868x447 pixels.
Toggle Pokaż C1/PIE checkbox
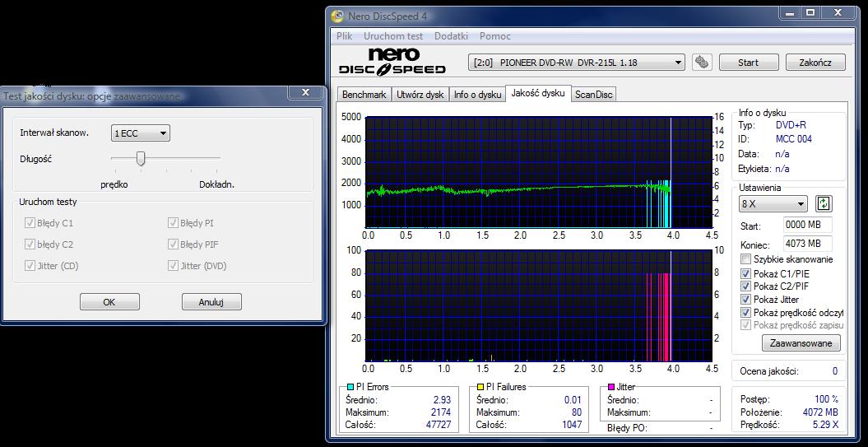(745, 273)
